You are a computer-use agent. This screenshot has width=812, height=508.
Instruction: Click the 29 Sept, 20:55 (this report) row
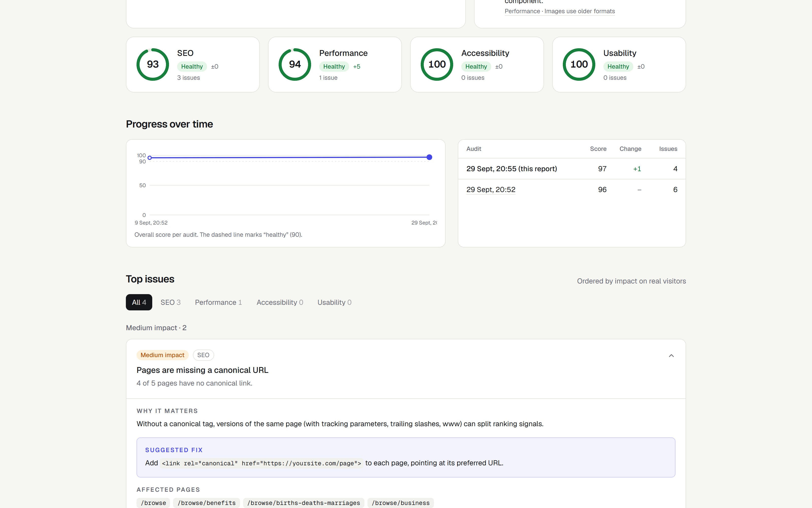point(572,169)
